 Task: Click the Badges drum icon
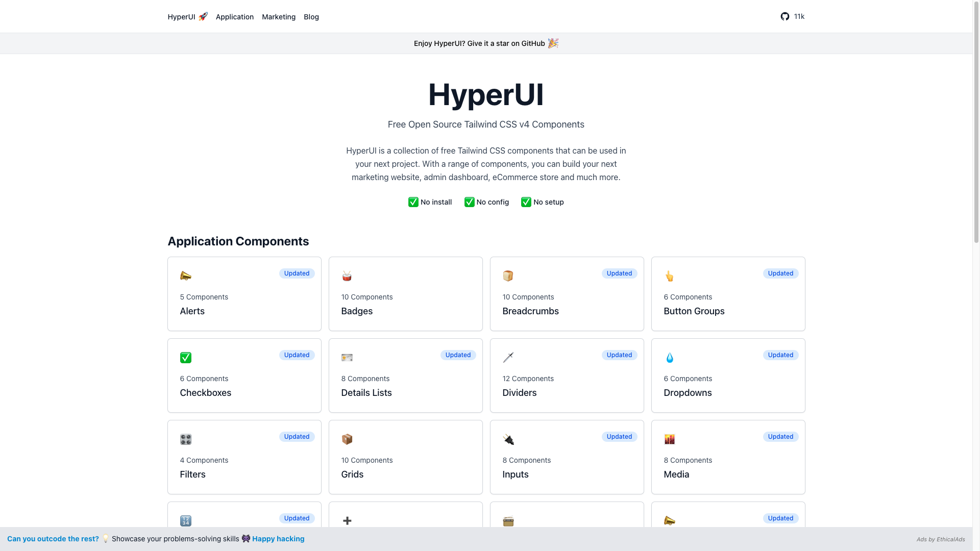pyautogui.click(x=347, y=276)
